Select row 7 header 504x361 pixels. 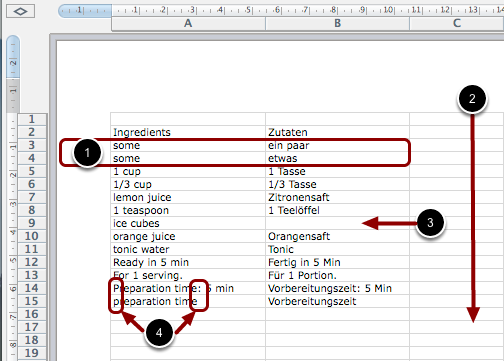[32, 197]
